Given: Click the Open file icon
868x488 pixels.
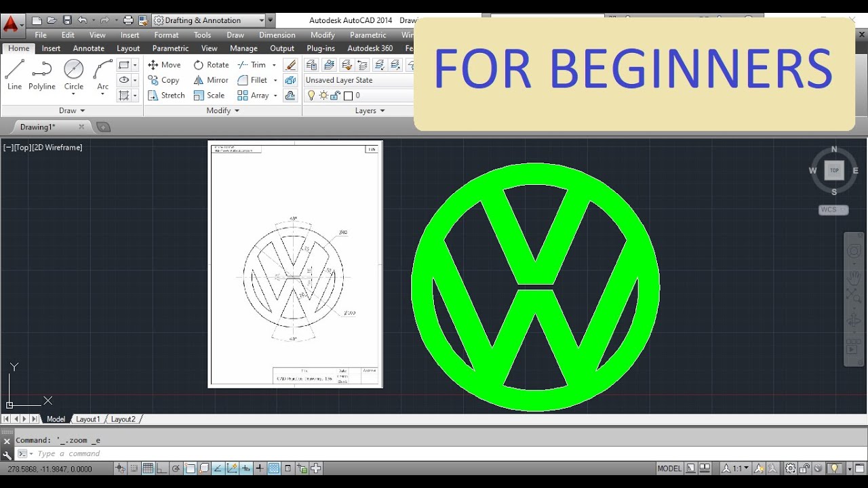Looking at the screenshot, I should point(52,20).
